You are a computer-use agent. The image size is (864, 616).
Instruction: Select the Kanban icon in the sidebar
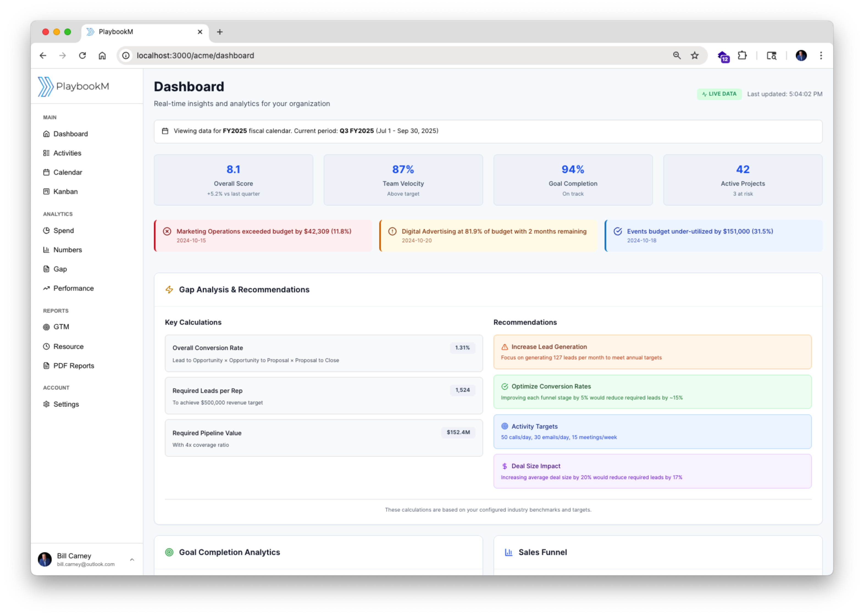pos(46,192)
